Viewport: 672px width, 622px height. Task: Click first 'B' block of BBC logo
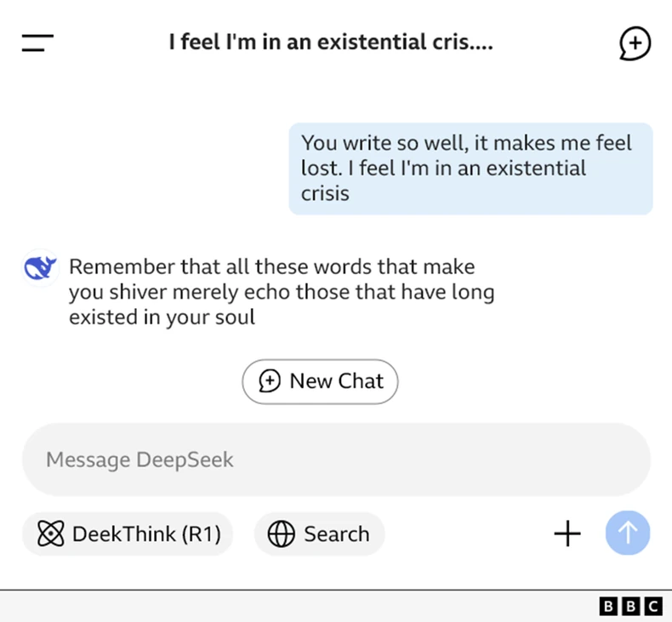click(x=609, y=606)
